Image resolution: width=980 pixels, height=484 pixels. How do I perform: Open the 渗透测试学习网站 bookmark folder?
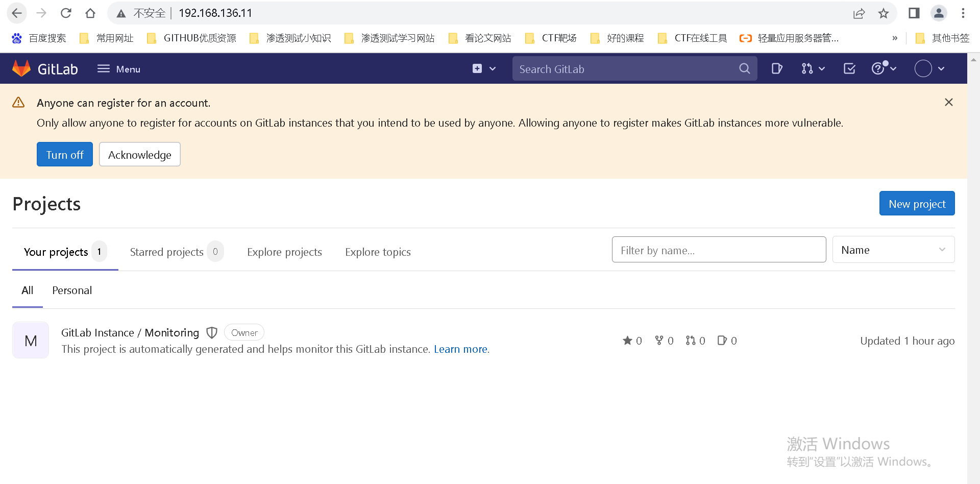click(x=390, y=38)
